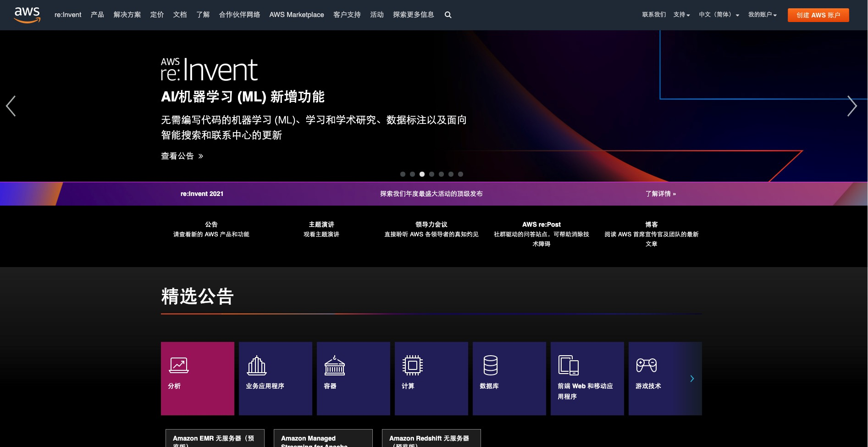This screenshot has width=868, height=447.
Task: Open the 活动 events menu
Action: tap(376, 15)
